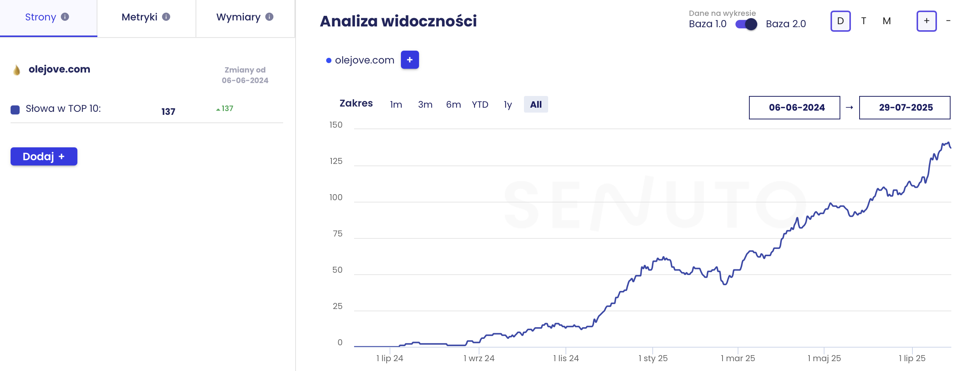Click the M monthly granularity option
This screenshot has width=980, height=371.
pyautogui.click(x=886, y=21)
